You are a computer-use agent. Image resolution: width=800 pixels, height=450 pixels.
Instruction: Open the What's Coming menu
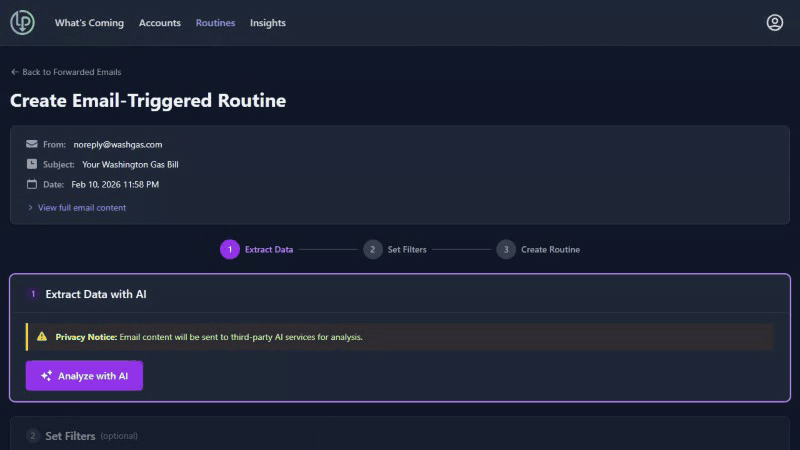pyautogui.click(x=89, y=23)
